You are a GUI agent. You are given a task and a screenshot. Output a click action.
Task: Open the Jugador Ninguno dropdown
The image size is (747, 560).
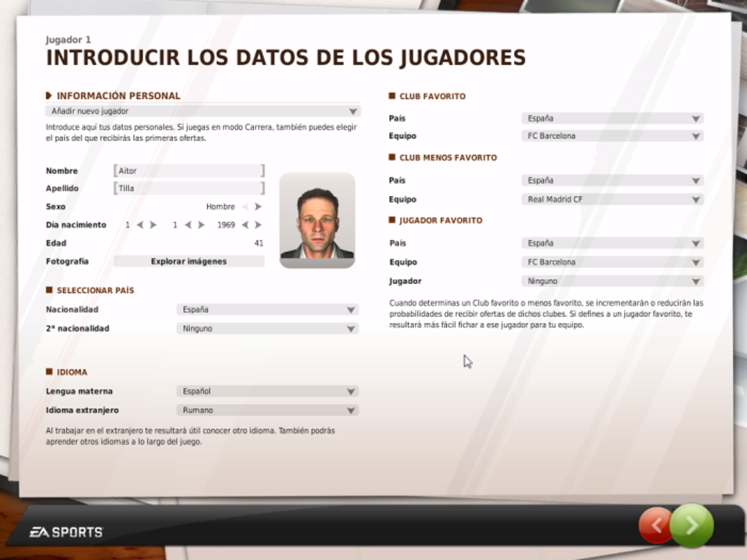pos(612,281)
